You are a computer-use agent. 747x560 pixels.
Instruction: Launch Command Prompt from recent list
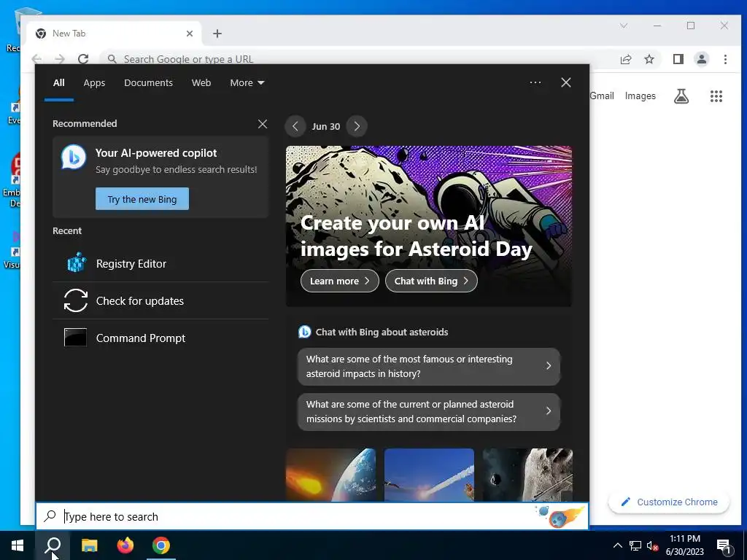pyautogui.click(x=160, y=338)
